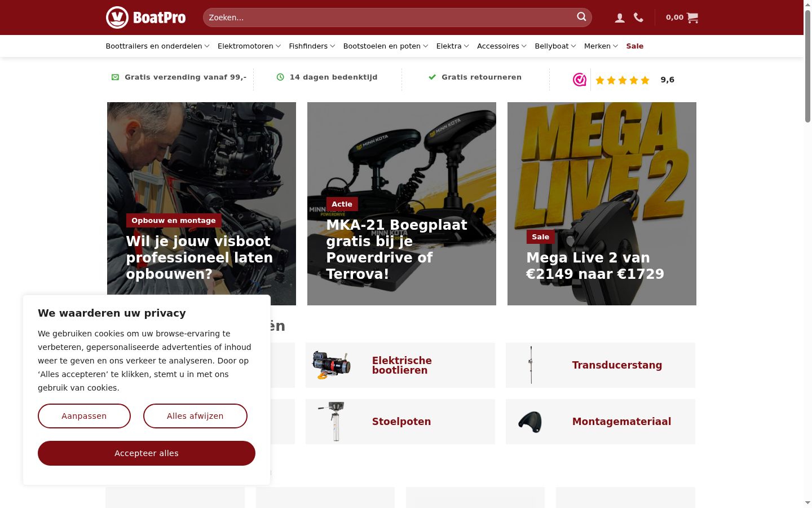Screen dimensions: 812x508
Task: Click the page vertical scrollbar
Action: coord(807,65)
